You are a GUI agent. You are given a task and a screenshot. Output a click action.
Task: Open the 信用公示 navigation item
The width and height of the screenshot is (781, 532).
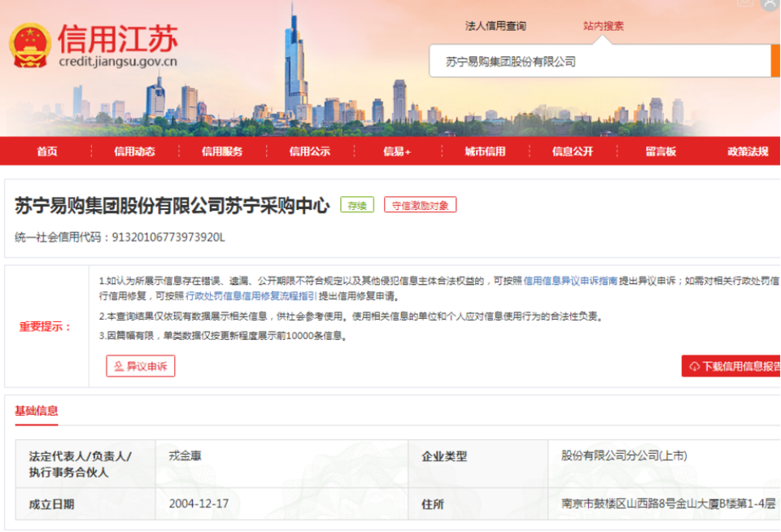[310, 151]
